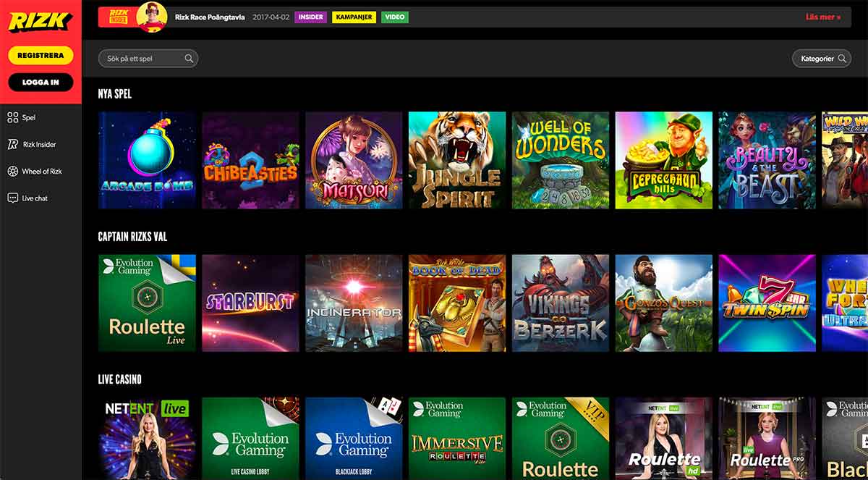This screenshot has width=868, height=480.
Task: Launch the Starburst slot
Action: click(250, 303)
